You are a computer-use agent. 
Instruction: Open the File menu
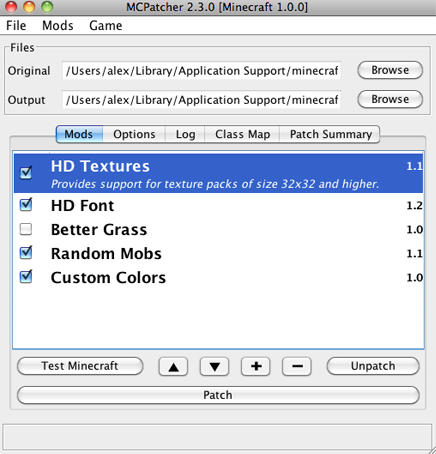click(16, 26)
